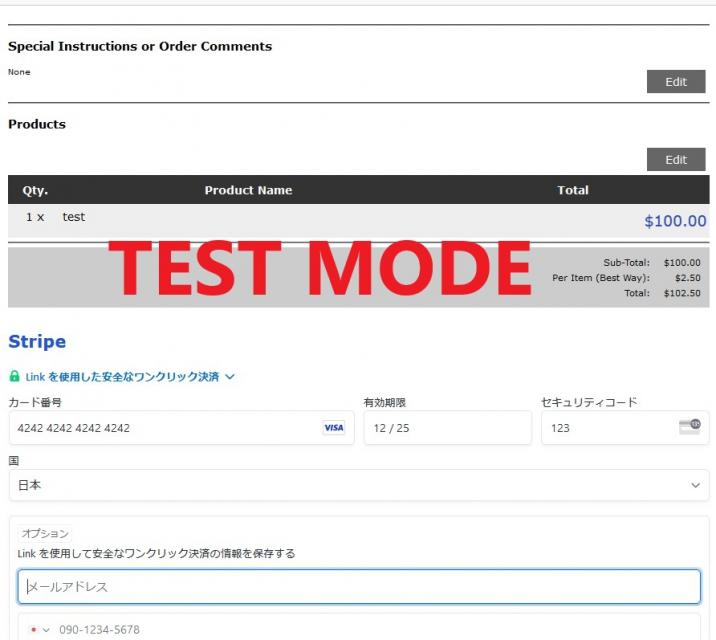Screen dimensions: 716x640
Task: Click the Special Instructions or Order Comments heading
Action: pos(140,46)
